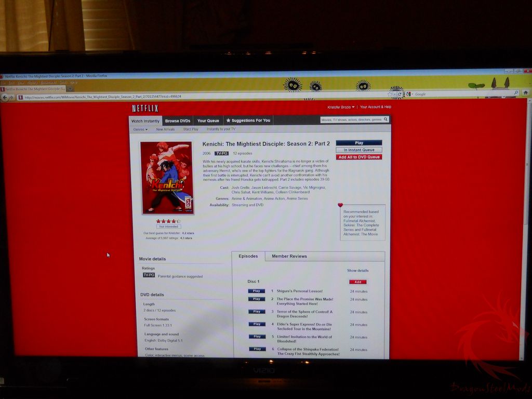Click the bookmark star in the address bar
Screen dimensions: 532x399
[391, 95]
